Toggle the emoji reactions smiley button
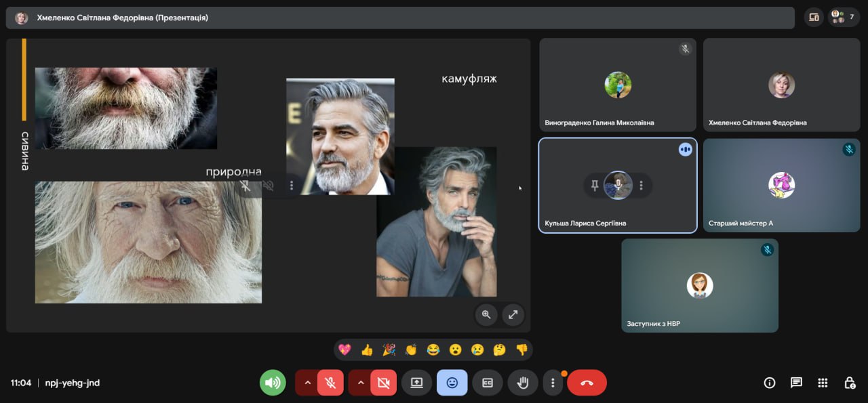Viewport: 868px width, 403px height. pos(452,383)
